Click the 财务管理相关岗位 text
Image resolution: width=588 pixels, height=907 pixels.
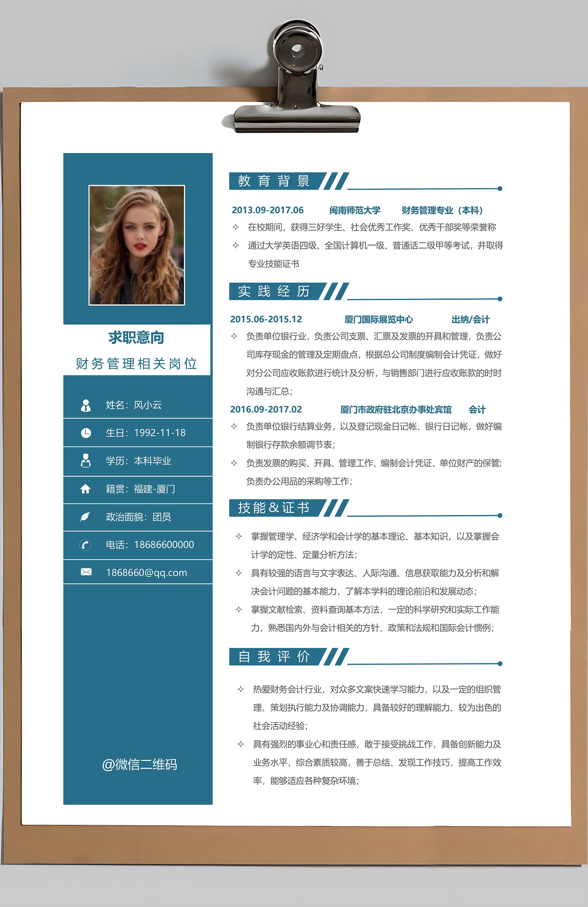tap(136, 363)
